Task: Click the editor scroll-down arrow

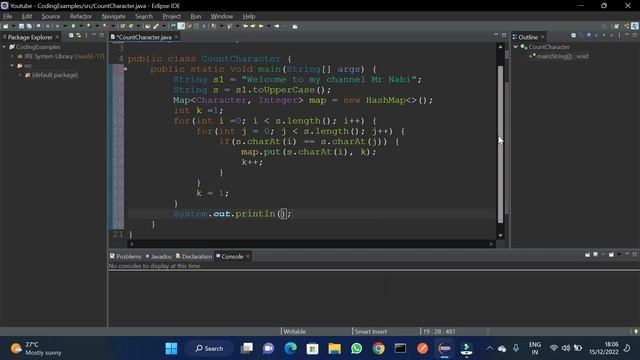Action: click(500, 236)
